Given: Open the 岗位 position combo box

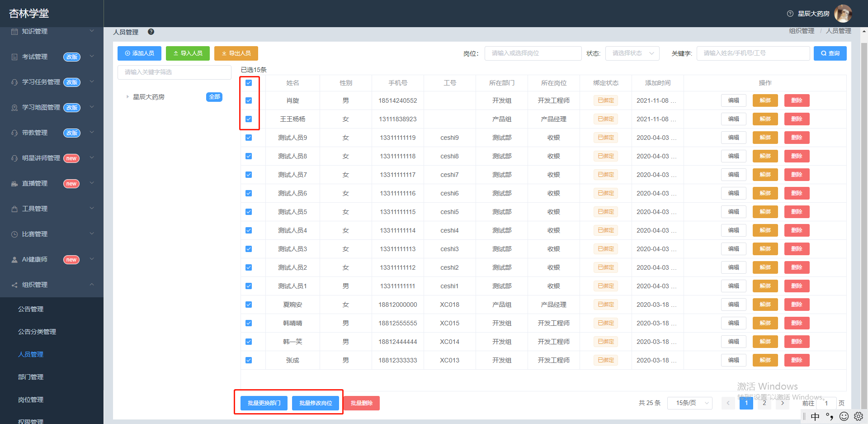Looking at the screenshot, I should pos(533,53).
